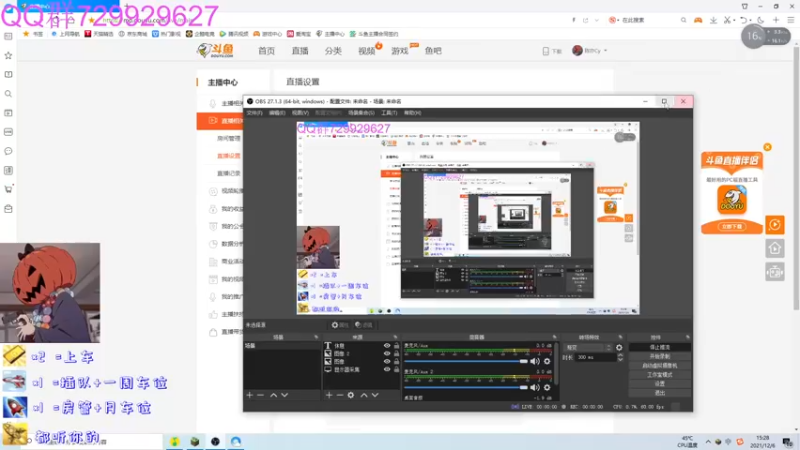Viewport: 800px width, 450px height.
Task: Click the browser sidebar shopping cart icon
Action: (x=8, y=189)
